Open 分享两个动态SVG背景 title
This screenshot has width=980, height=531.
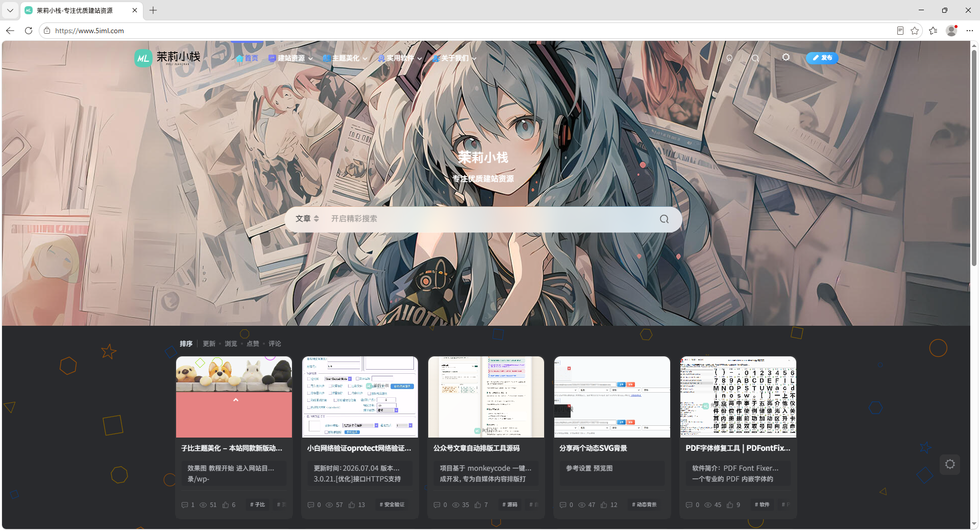point(593,448)
